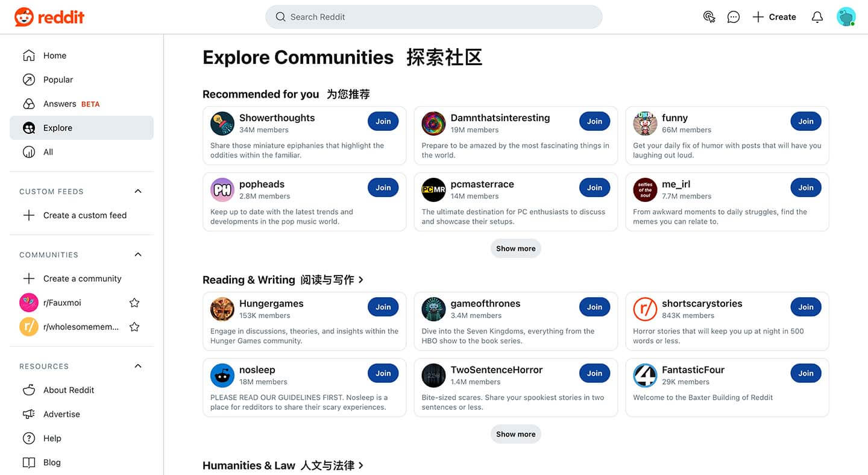Click the Reddit logo

point(49,17)
